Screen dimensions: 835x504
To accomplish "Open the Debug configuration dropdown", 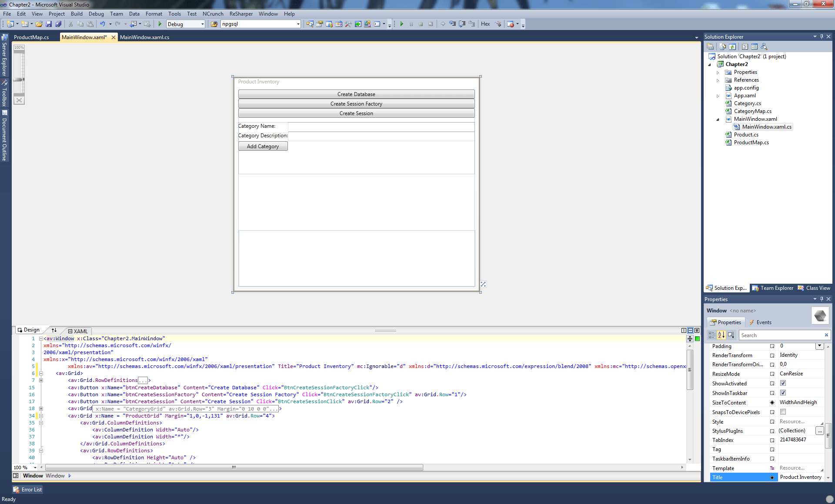I will pyautogui.click(x=202, y=24).
